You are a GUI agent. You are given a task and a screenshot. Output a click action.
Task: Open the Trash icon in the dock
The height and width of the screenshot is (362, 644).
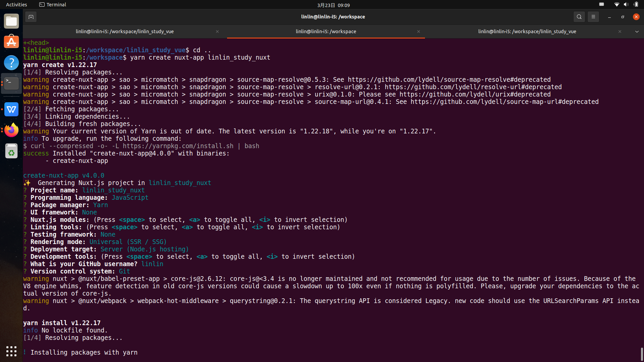click(x=11, y=151)
